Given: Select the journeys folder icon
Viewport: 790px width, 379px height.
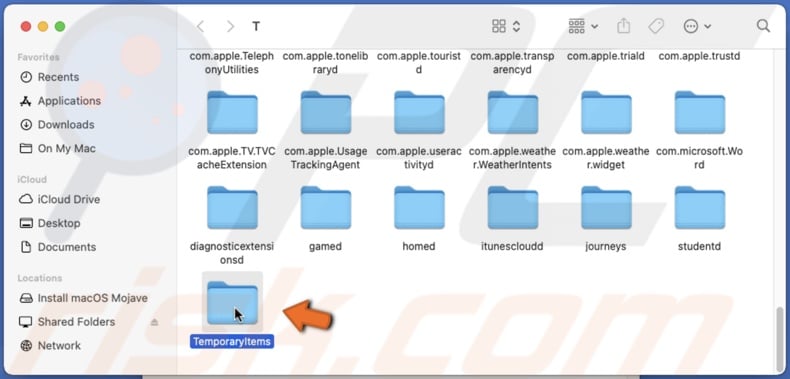Looking at the screenshot, I should tap(606, 208).
